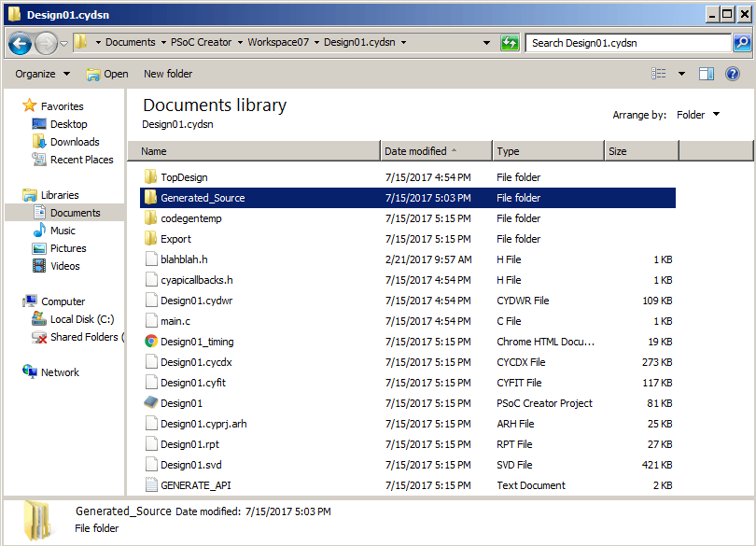Click the change view icon
The width and height of the screenshot is (756, 546).
(659, 74)
